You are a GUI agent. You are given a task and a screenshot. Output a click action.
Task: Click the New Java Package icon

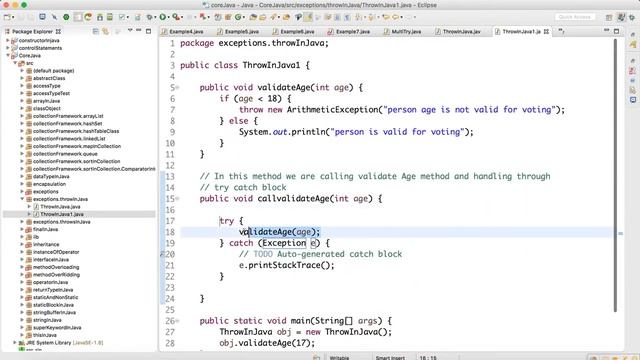pos(227,17)
